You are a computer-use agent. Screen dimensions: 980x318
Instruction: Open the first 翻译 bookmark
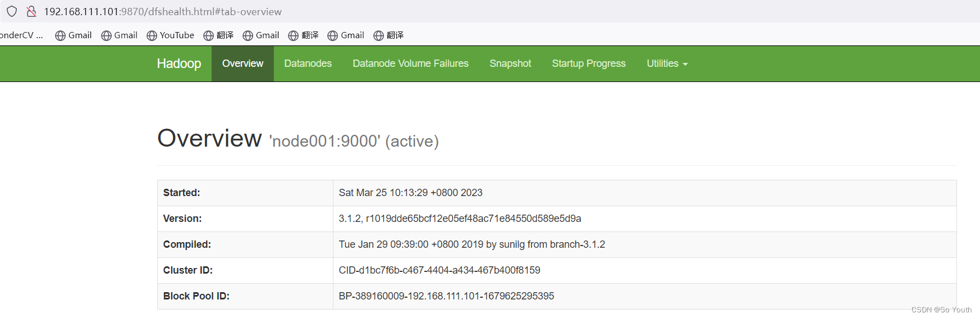218,35
